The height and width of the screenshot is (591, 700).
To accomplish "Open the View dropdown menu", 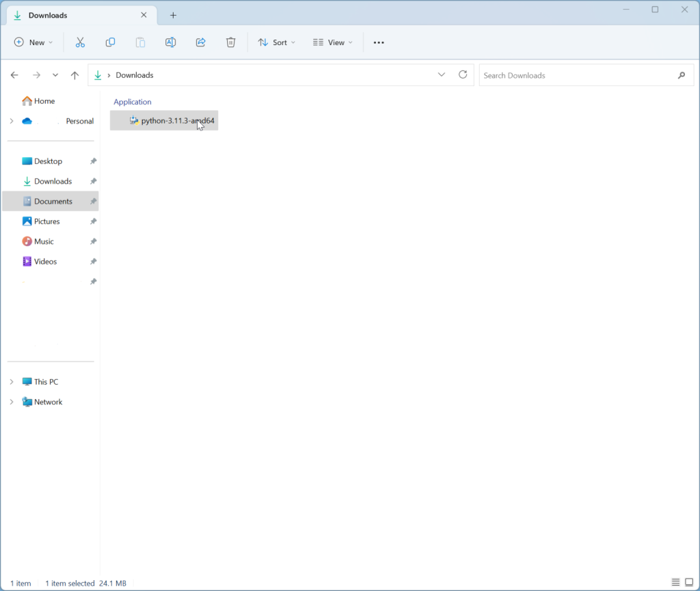I will pyautogui.click(x=333, y=42).
